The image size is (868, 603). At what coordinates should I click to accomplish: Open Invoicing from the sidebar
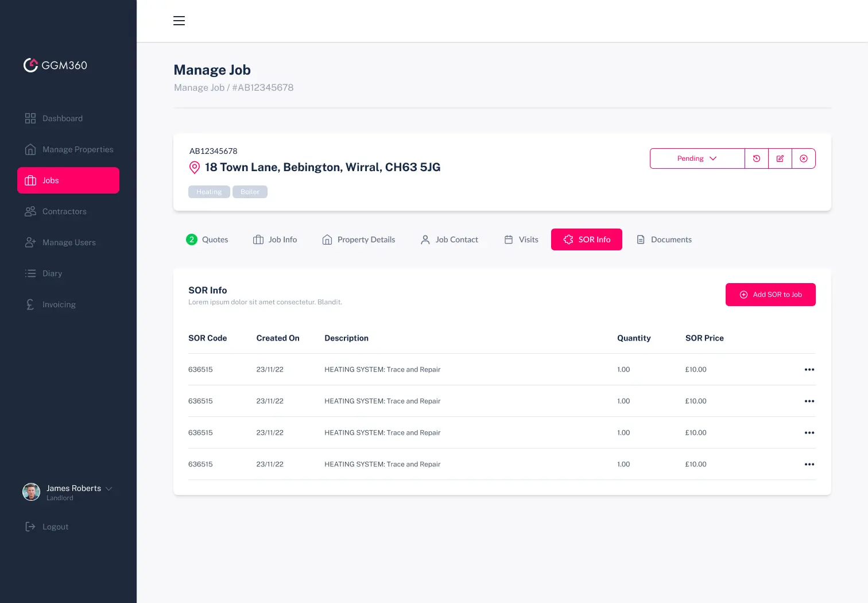[59, 304]
